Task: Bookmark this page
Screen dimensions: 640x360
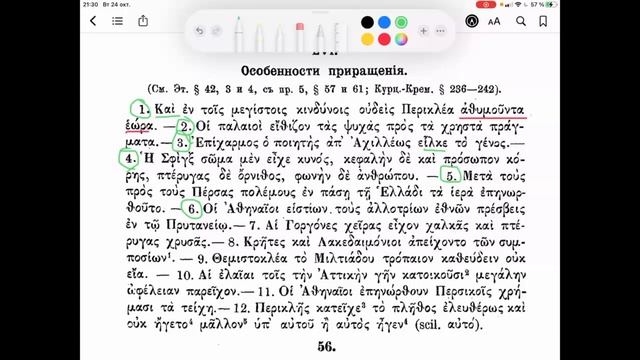Action: 543,21
